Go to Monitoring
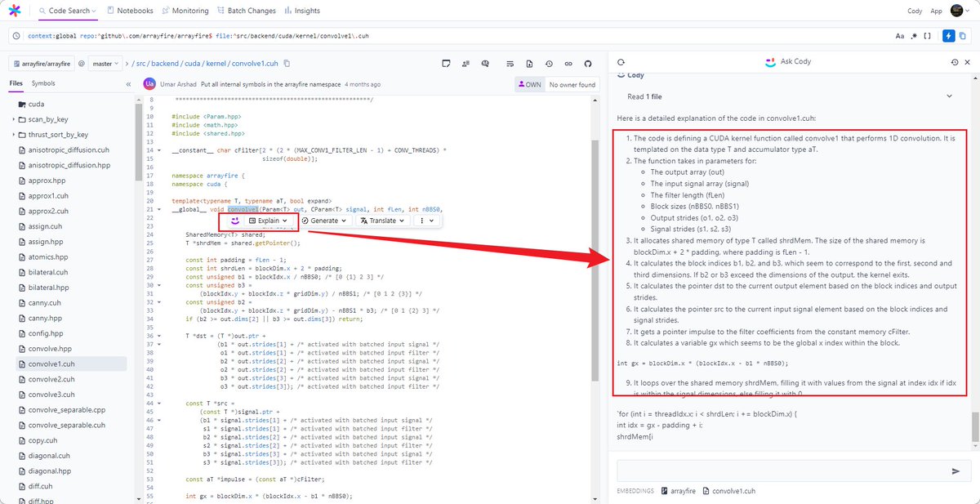980x504 pixels. 184,11
